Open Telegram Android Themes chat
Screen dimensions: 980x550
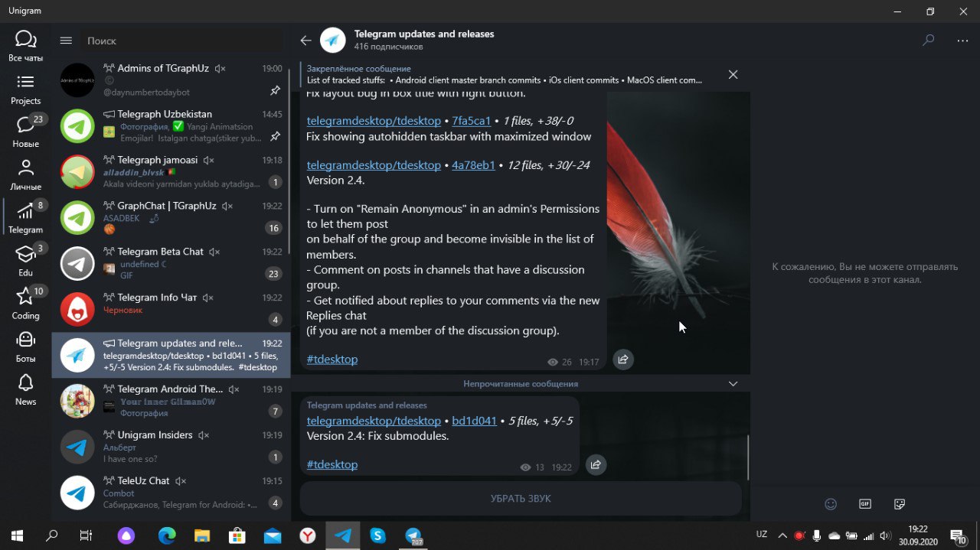point(171,401)
